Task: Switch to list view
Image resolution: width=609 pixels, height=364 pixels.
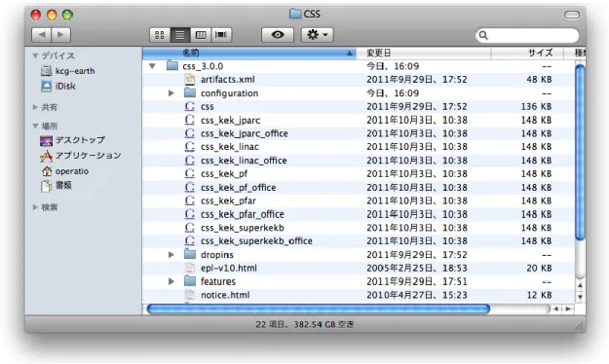Action: pos(180,35)
